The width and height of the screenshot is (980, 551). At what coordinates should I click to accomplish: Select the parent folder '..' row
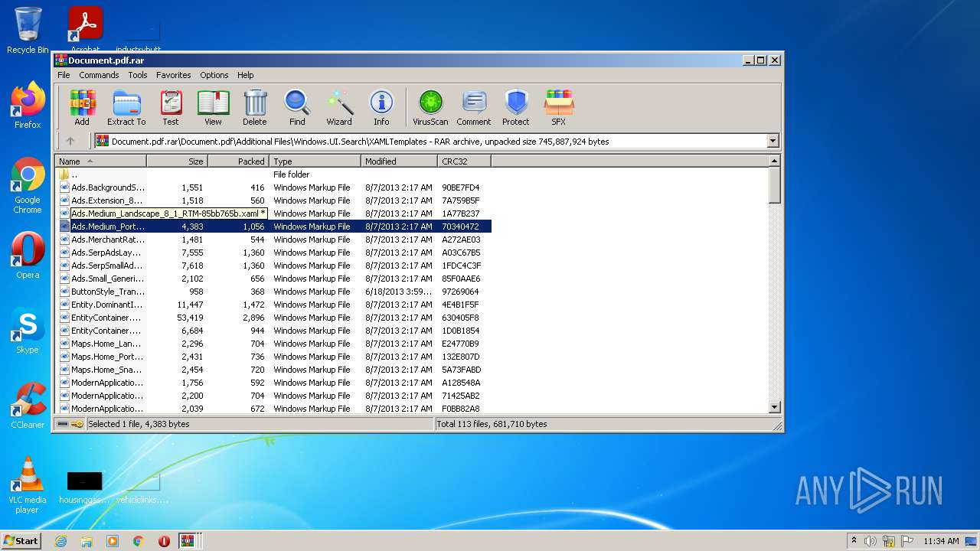(273, 174)
